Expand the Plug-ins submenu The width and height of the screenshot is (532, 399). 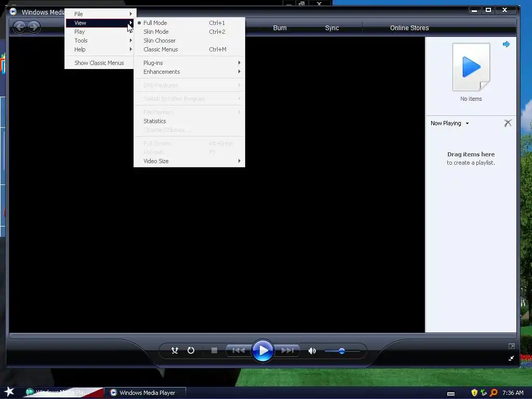click(x=189, y=63)
